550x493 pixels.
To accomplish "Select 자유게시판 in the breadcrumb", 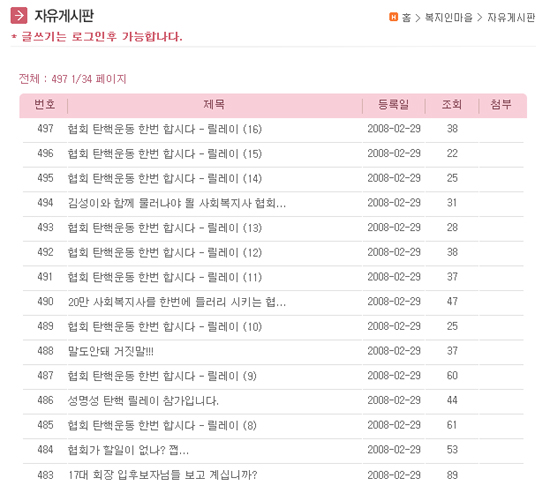I will pyautogui.click(x=511, y=17).
